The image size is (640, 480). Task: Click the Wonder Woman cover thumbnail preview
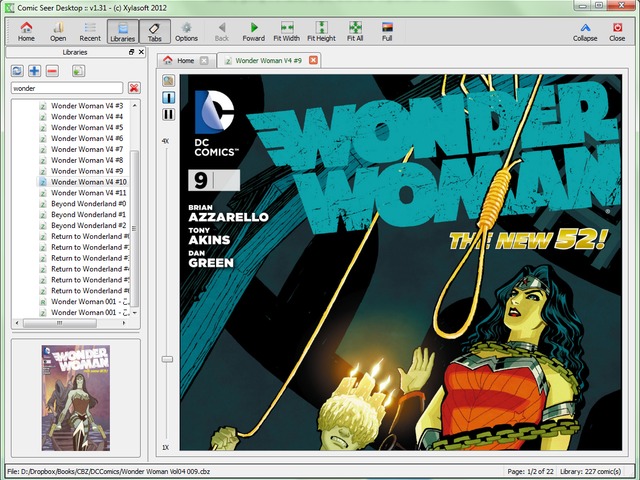point(76,398)
